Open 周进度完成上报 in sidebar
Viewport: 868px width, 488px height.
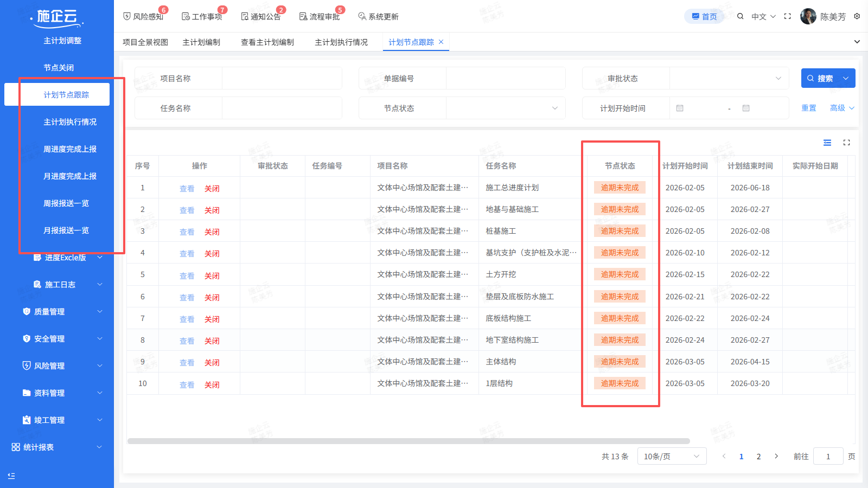click(70, 149)
